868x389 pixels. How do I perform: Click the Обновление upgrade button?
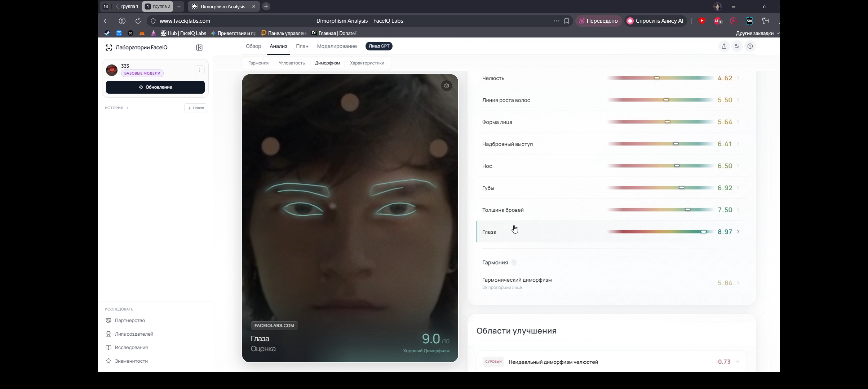[155, 87]
